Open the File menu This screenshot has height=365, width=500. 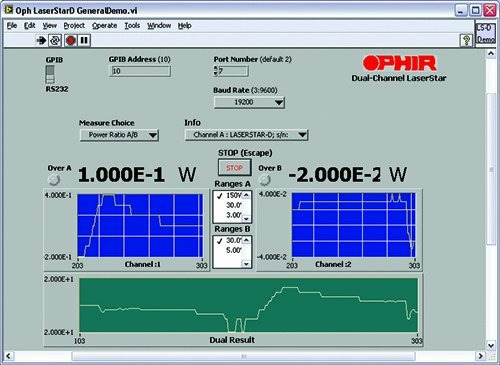tap(12, 26)
